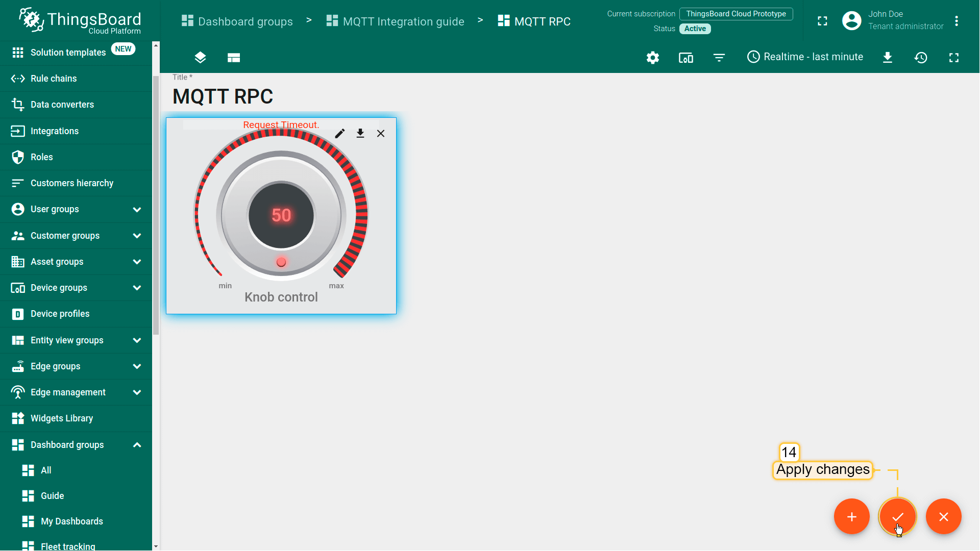Click the Manage layouts icon
This screenshot has height=551, width=980.
pos(234,58)
